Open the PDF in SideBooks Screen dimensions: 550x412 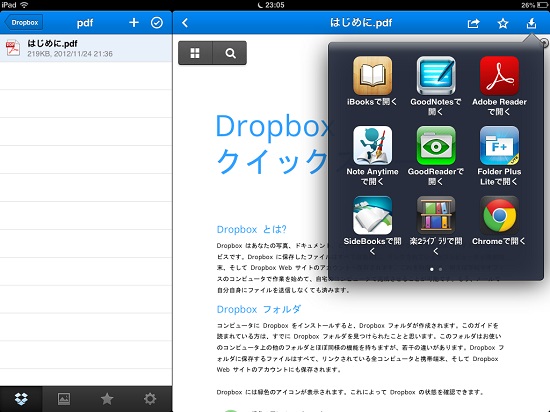[372, 215]
